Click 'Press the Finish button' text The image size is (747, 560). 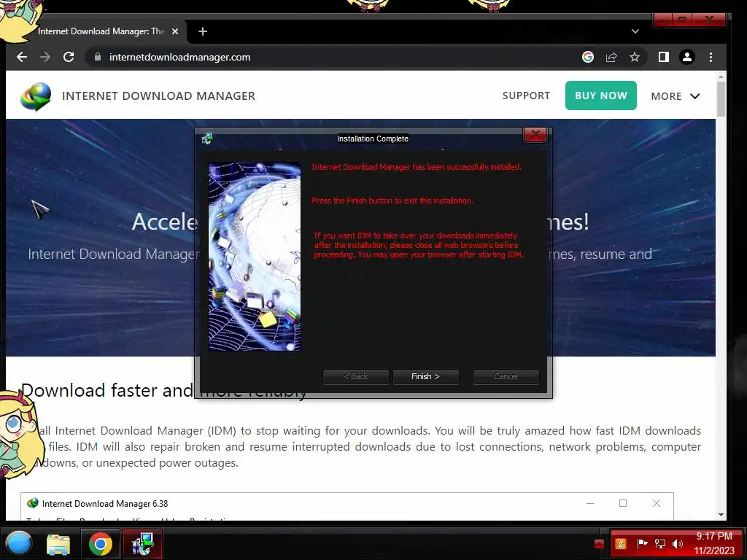[392, 201]
